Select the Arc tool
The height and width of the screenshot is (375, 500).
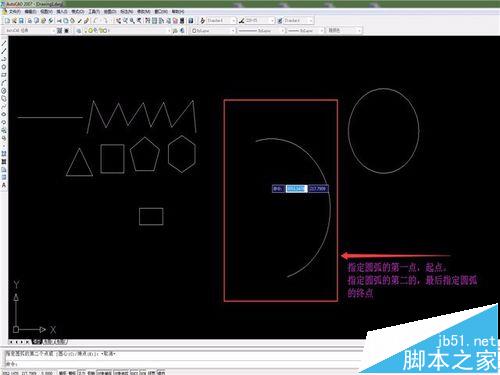pyautogui.click(x=4, y=83)
